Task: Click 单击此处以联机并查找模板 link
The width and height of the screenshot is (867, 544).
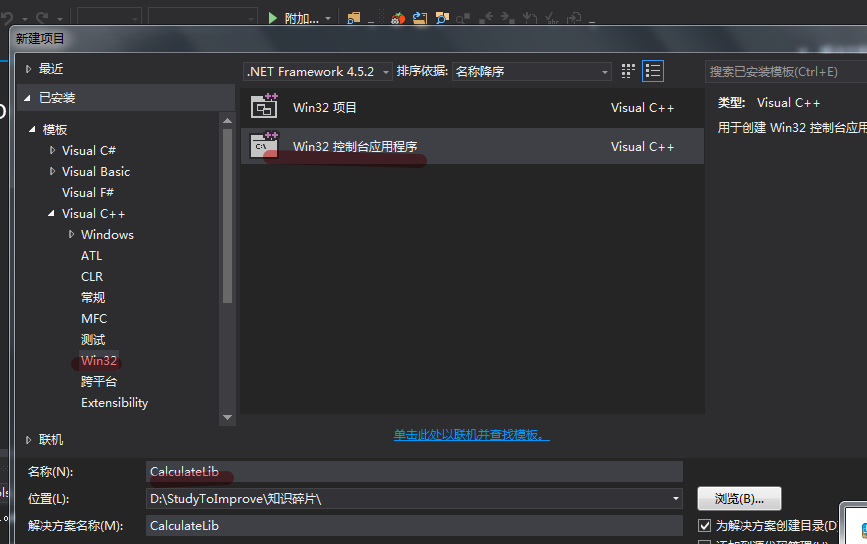Action: (472, 435)
